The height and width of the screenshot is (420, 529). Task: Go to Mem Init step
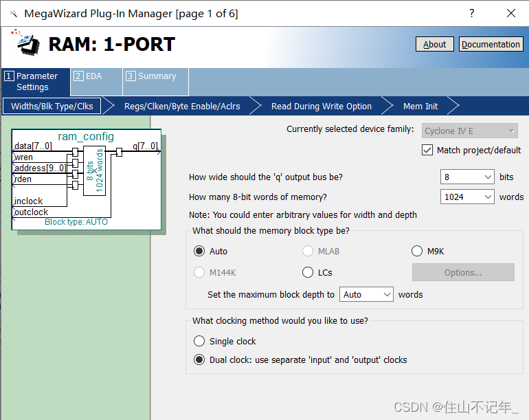coord(420,106)
